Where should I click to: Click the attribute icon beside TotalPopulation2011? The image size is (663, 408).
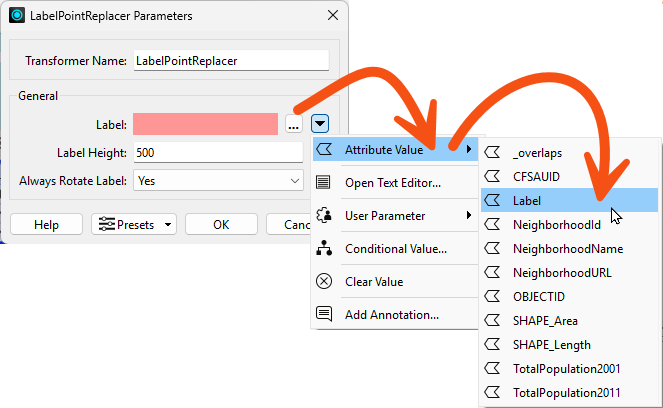pos(493,392)
